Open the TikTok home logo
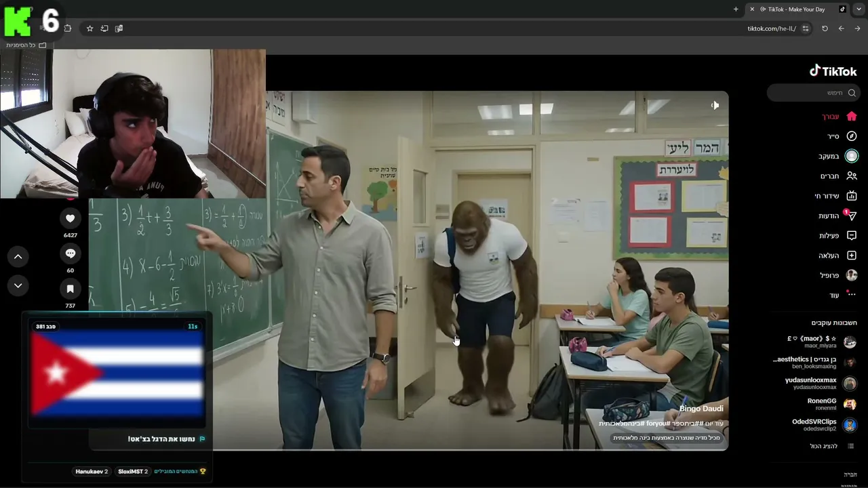The image size is (868, 488). click(x=833, y=70)
